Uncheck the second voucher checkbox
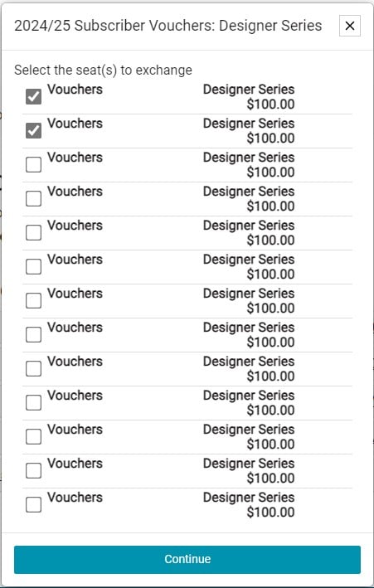The image size is (374, 588). click(33, 130)
